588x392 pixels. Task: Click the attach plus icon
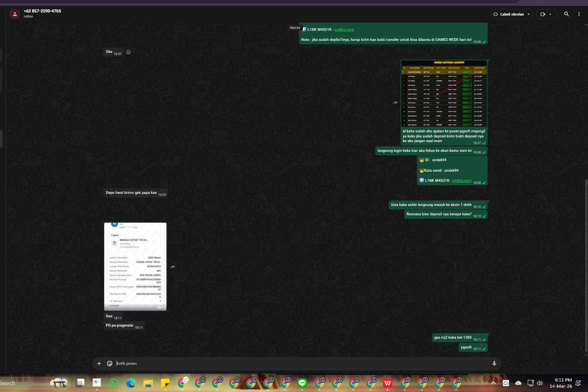99,364
